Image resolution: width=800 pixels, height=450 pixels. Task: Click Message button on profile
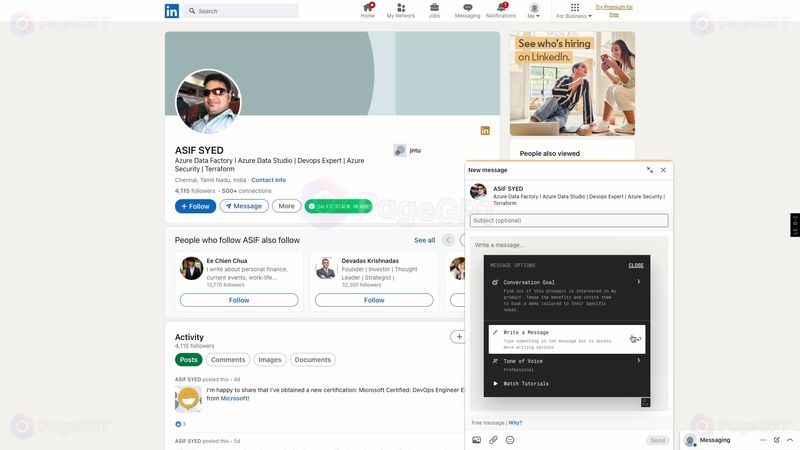(244, 206)
